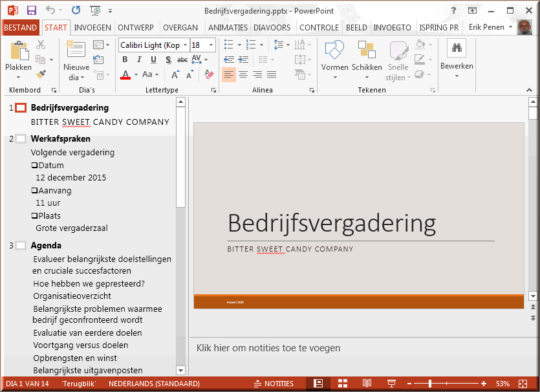The height and width of the screenshot is (392, 540).
Task: Go to next slide with double arrow
Action: [x=533, y=318]
